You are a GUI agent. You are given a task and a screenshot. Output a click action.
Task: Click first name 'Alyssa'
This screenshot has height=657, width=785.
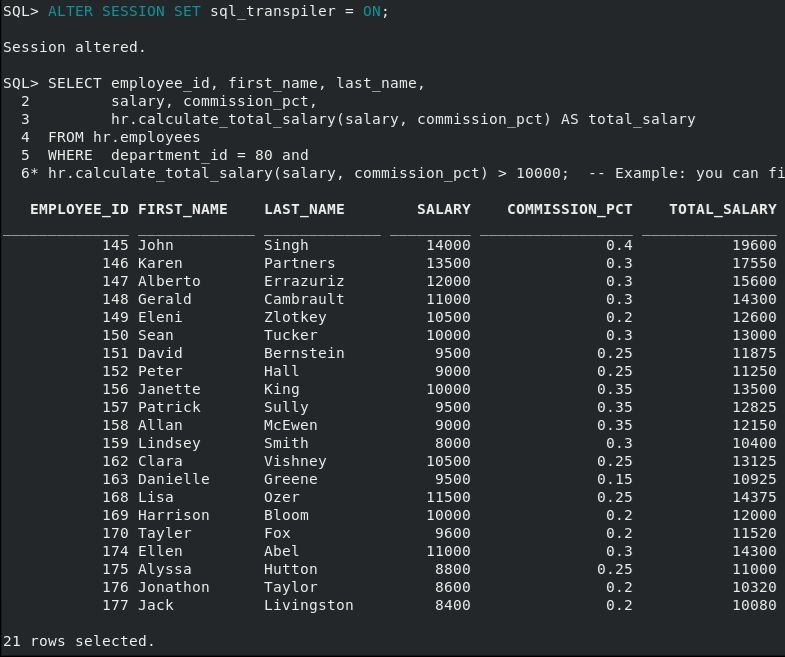(x=165, y=570)
